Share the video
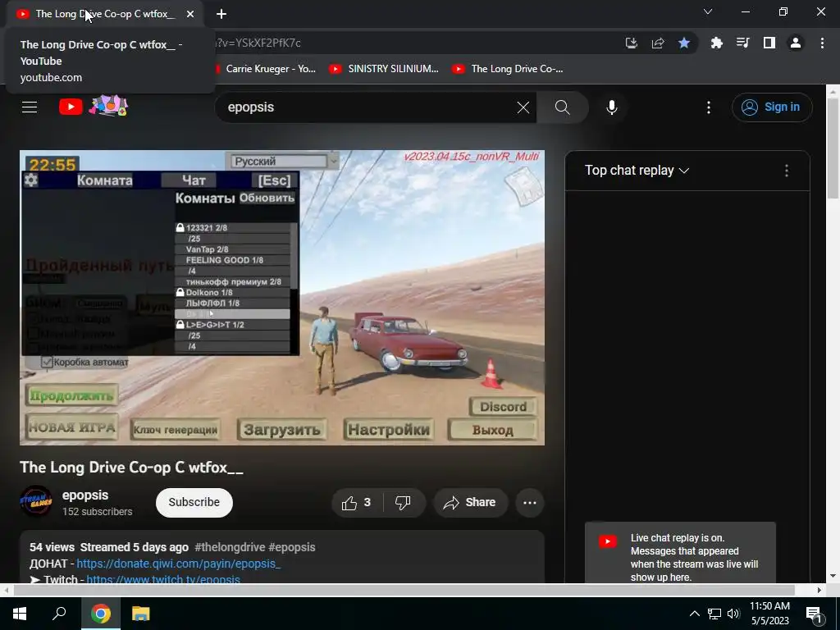This screenshot has height=630, width=840. point(470,503)
